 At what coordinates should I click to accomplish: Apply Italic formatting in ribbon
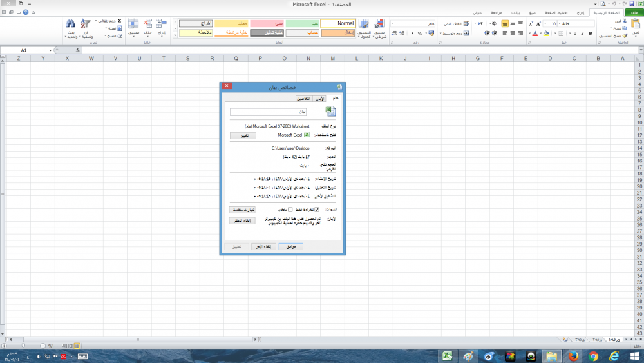(582, 34)
